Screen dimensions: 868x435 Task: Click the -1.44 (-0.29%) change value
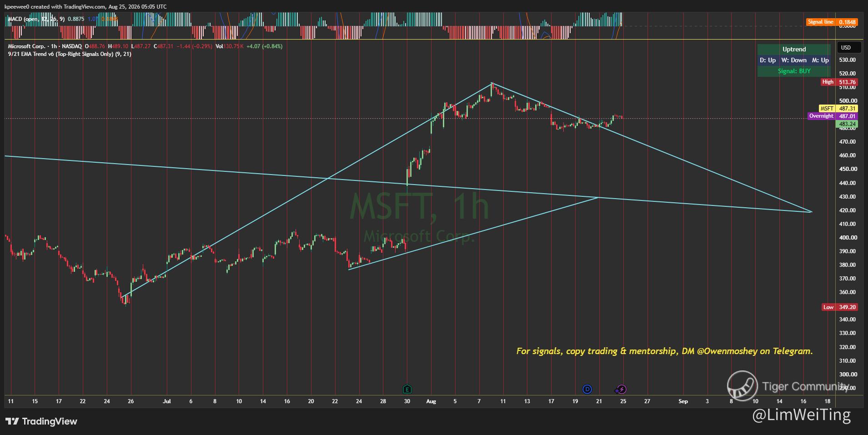click(194, 46)
